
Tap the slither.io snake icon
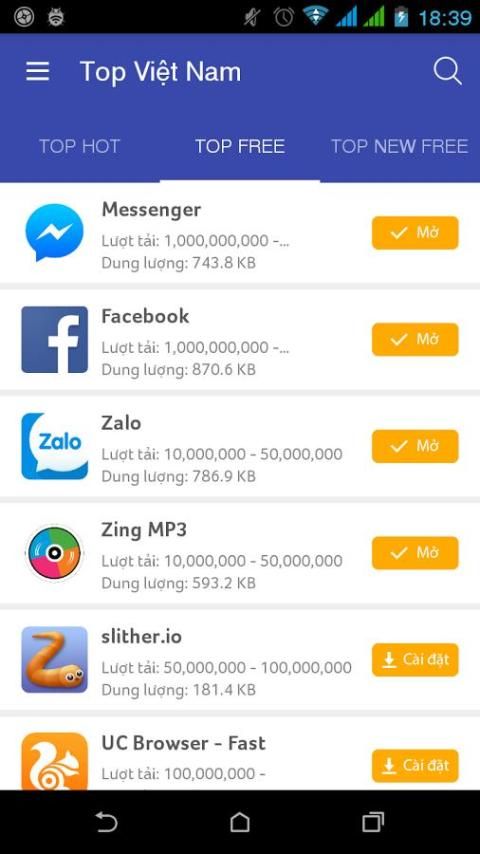click(54, 660)
